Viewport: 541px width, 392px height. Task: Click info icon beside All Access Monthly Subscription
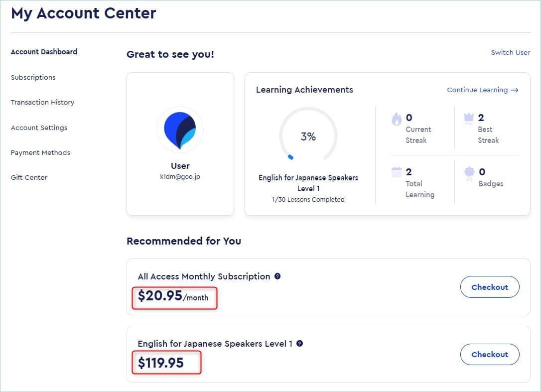[x=277, y=276]
